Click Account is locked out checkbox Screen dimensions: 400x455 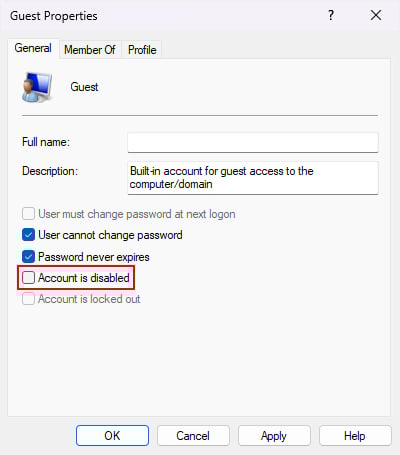(28, 299)
